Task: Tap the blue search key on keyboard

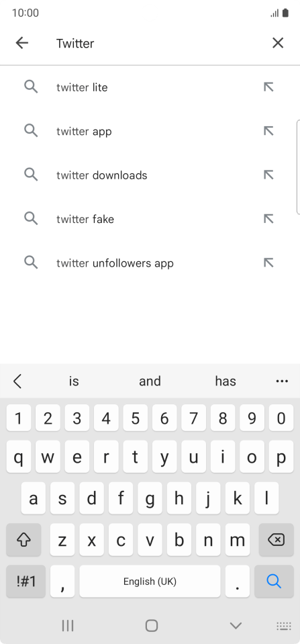Action: pyautogui.click(x=274, y=581)
